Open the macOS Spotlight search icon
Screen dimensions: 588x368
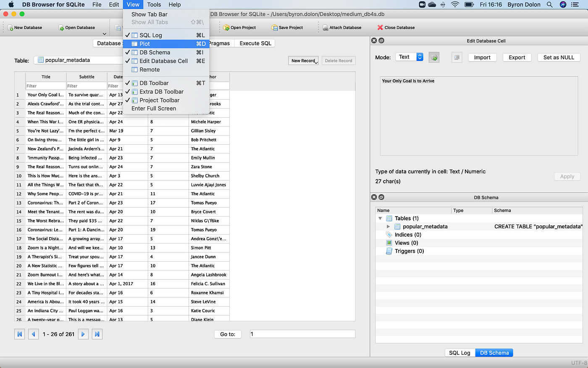tap(549, 5)
